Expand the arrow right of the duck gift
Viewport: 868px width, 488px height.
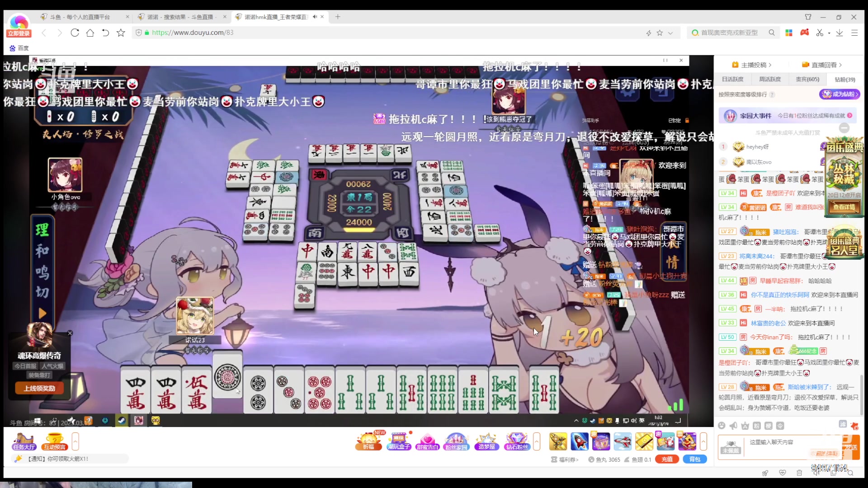click(703, 441)
